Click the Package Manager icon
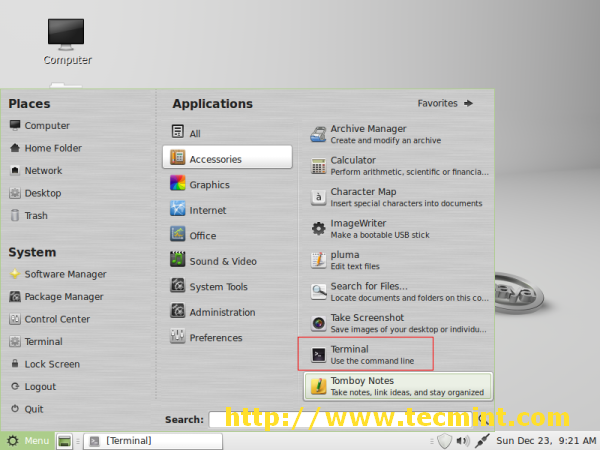 point(15,297)
